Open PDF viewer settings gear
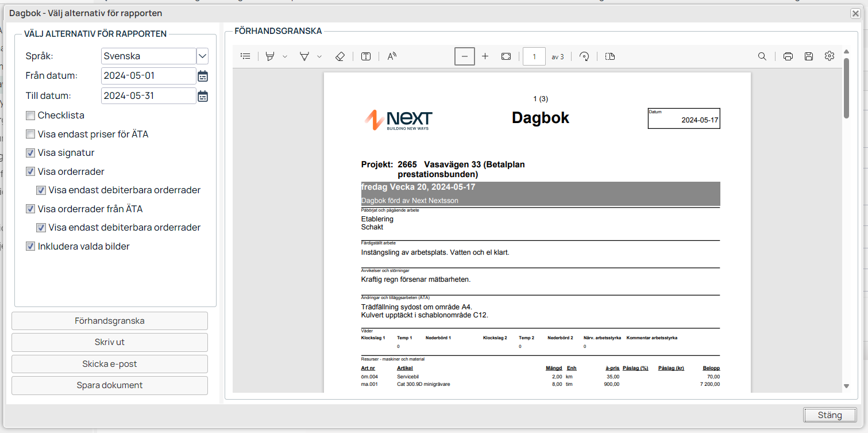868x433 pixels. (x=830, y=56)
